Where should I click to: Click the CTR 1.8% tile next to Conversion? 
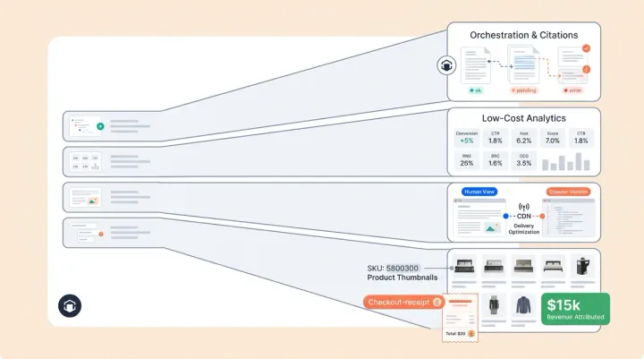click(496, 138)
